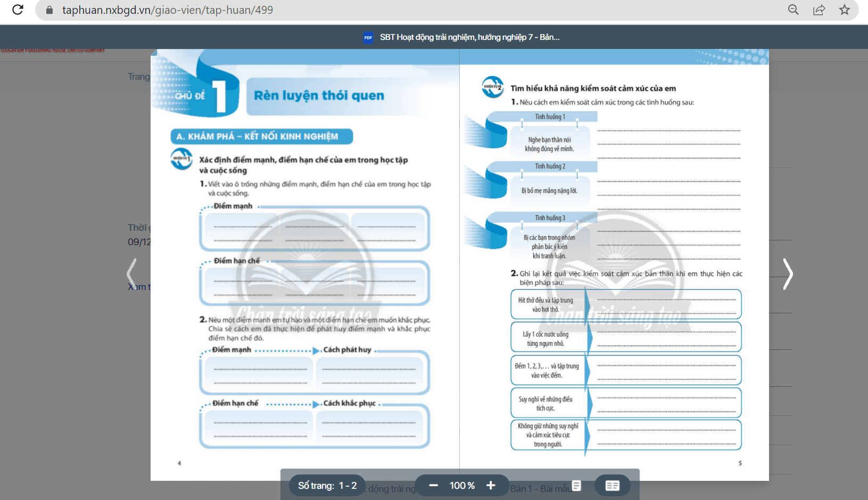This screenshot has height=500, width=868.
Task: Click 'A. KHÁM PHÁ – KẾT NỐI KINH NGHIỆM' banner
Action: (x=261, y=136)
